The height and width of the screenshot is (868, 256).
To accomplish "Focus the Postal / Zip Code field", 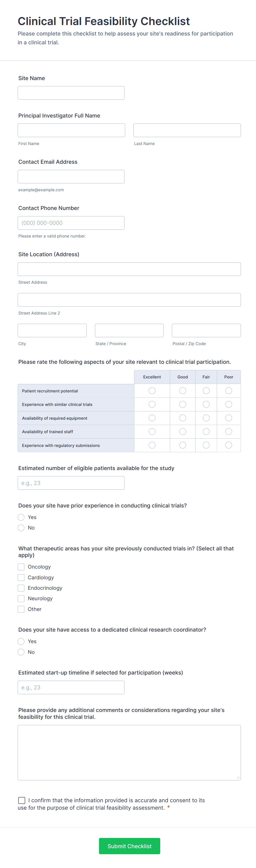I will click(206, 331).
